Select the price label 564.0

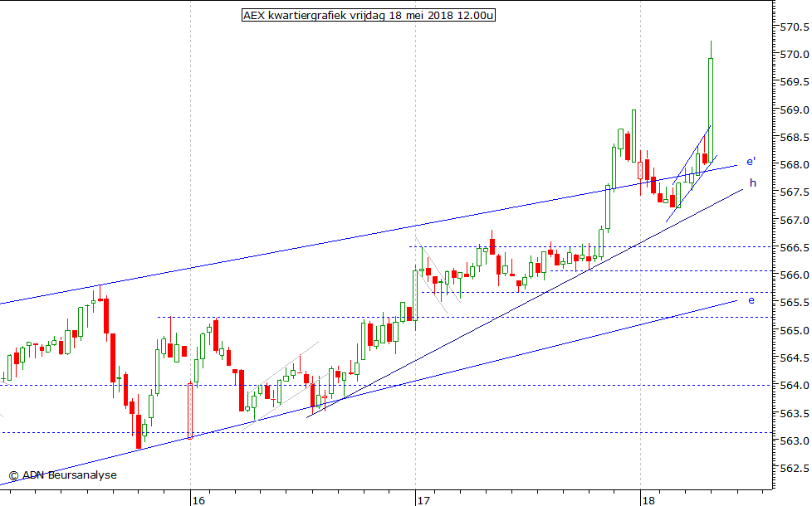pos(795,385)
